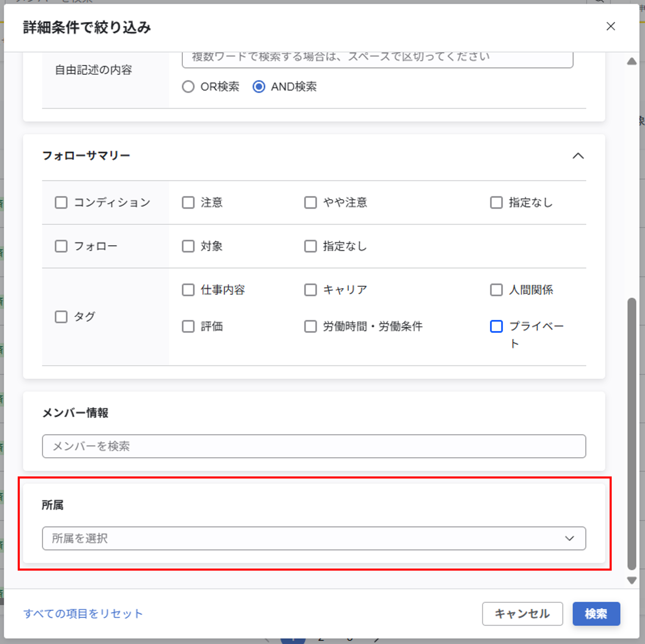This screenshot has width=645, height=644.
Task: Check the 対象 checkbox
Action: point(188,246)
